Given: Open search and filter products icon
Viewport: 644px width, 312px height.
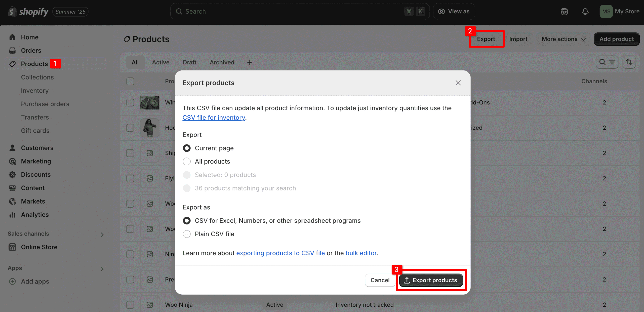Looking at the screenshot, I should pos(607,62).
